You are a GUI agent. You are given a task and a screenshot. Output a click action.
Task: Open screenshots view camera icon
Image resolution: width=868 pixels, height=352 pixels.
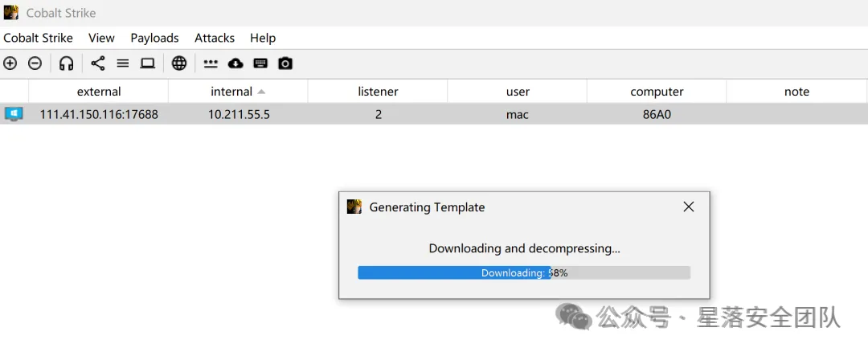285,63
